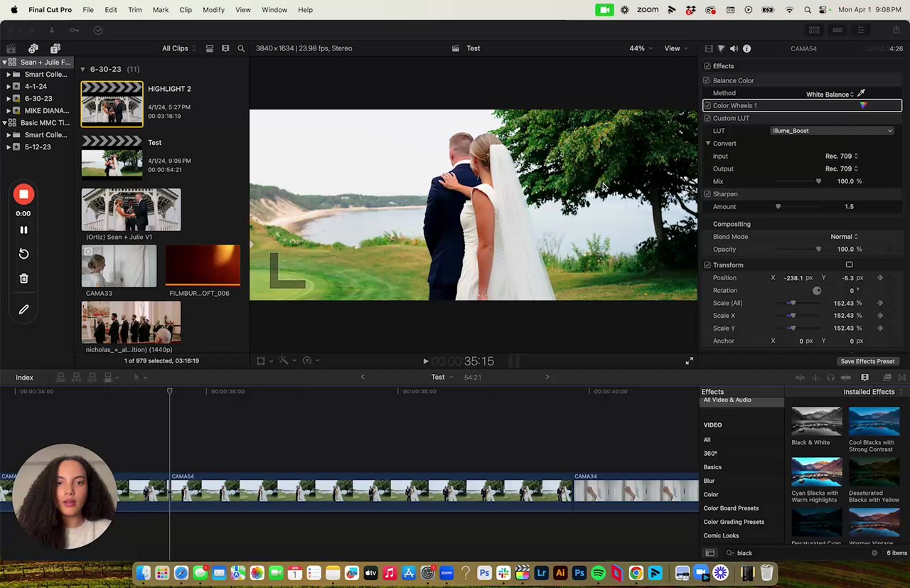
Task: Play the viewer clip
Action: point(425,361)
